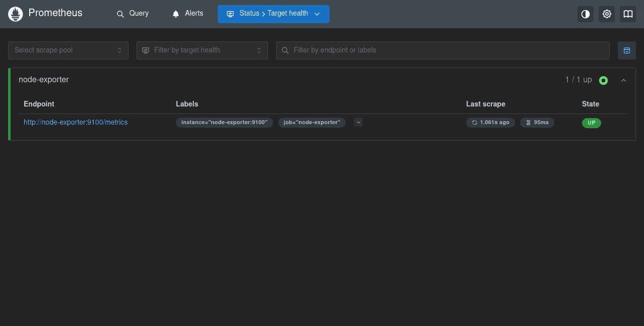Click the search magnifier icon in filter field

[285, 50]
